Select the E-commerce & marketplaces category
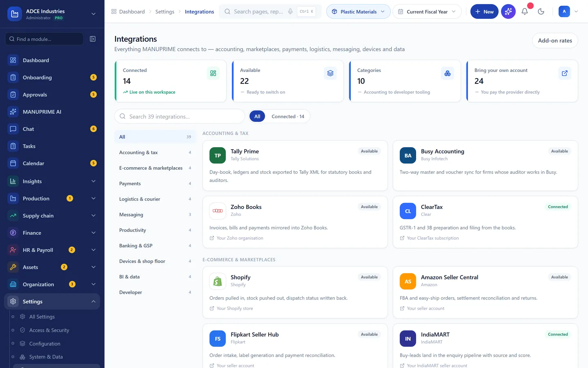 [155, 168]
